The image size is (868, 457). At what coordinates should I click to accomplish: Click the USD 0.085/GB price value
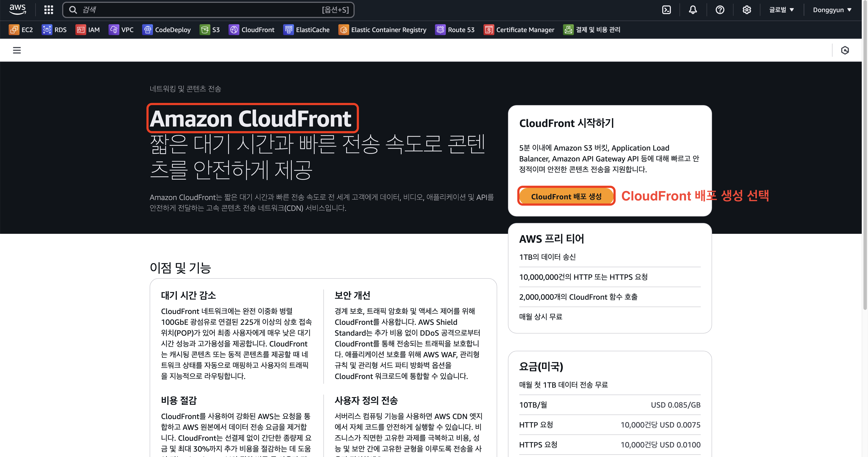point(676,405)
